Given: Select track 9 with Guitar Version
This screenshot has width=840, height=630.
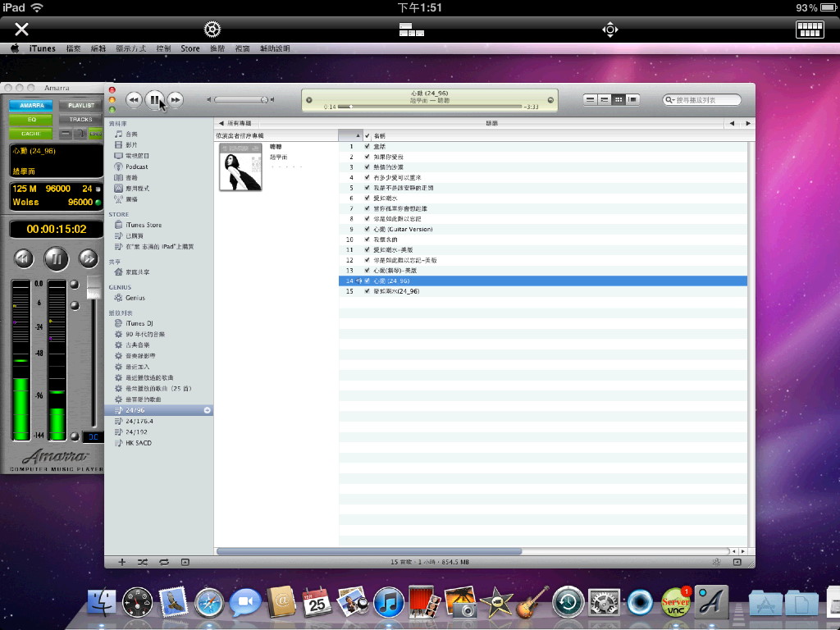Looking at the screenshot, I should tap(543, 230).
